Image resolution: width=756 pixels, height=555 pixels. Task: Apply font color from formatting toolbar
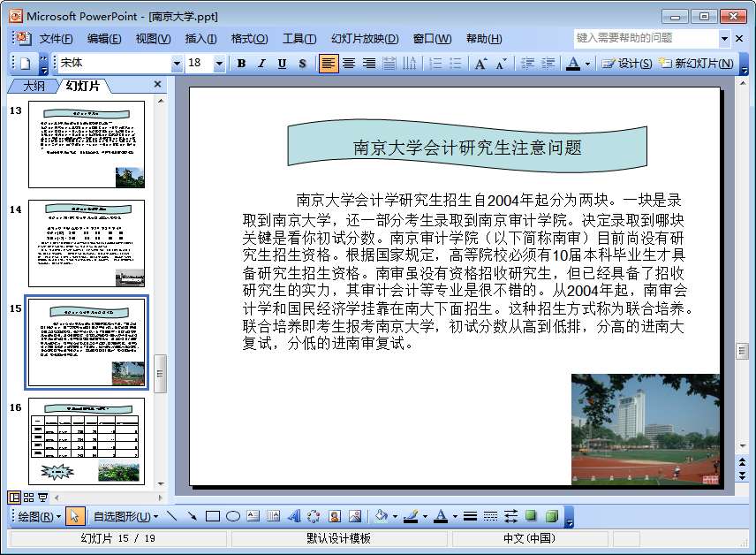573,64
